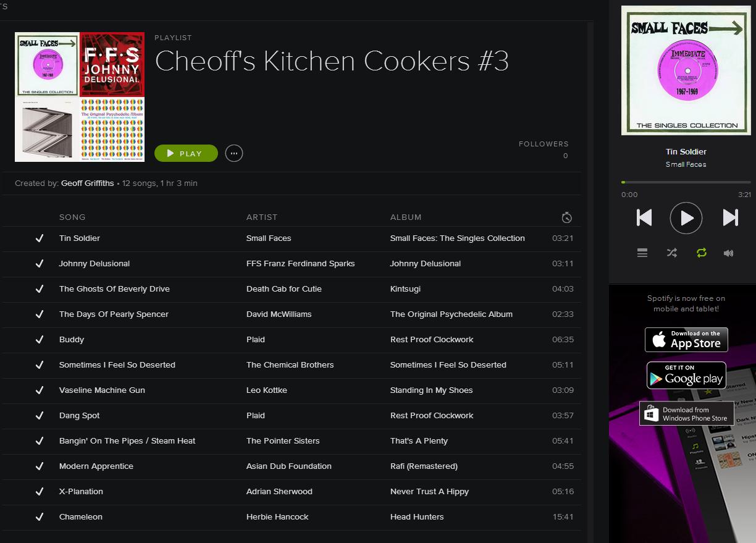Screen dimensions: 756x543
Task: Click the green PLAY playlist button
Action: (x=186, y=153)
